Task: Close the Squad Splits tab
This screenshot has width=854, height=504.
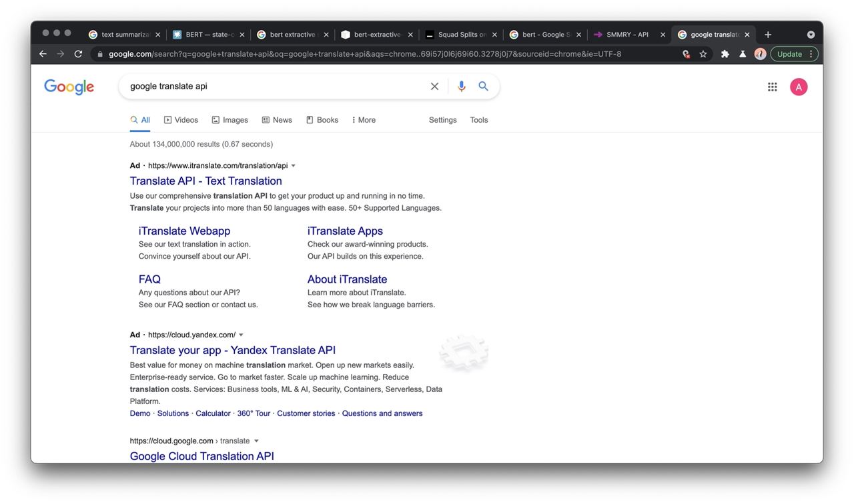Action: pyautogui.click(x=494, y=35)
